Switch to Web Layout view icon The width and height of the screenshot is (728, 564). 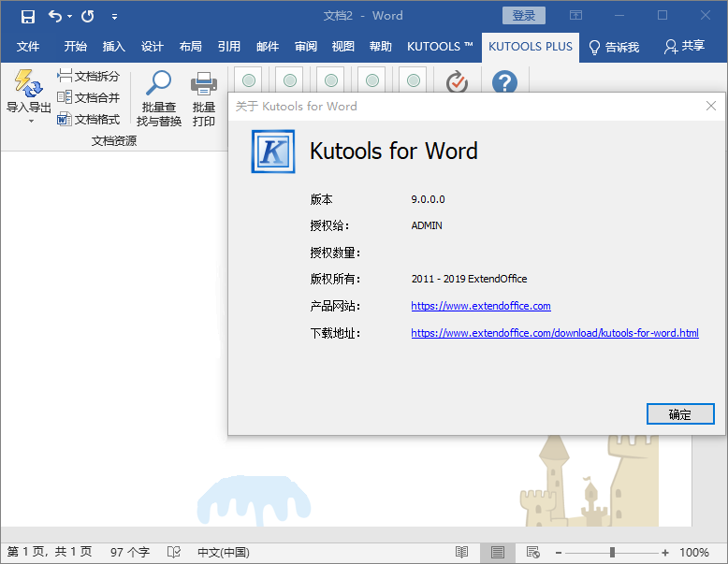tap(533, 552)
